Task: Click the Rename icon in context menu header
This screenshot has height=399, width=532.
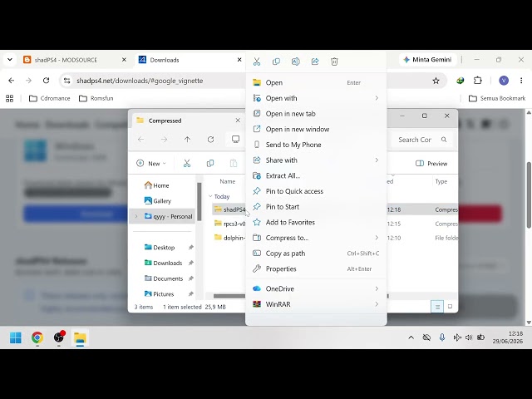Action: (296, 62)
